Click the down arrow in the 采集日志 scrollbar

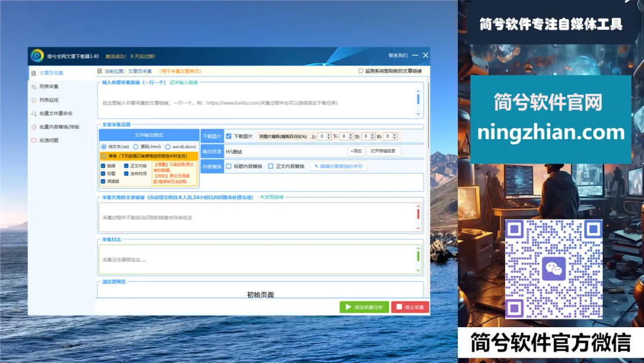point(418,270)
